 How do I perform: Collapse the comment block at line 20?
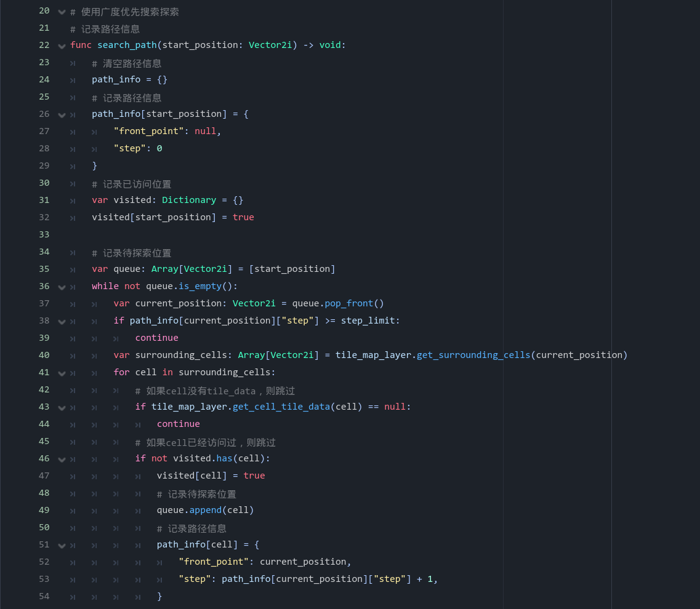tap(62, 12)
